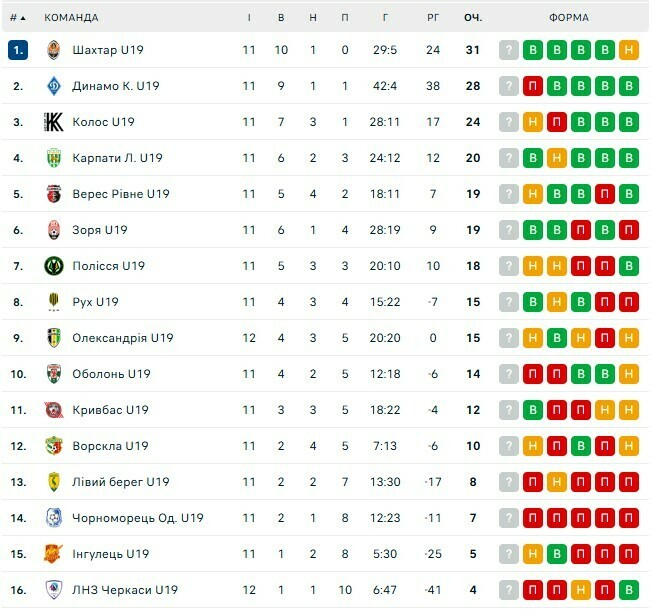Click the ФОРМА column header
Screen dimensions: 652x615
[x=569, y=18]
